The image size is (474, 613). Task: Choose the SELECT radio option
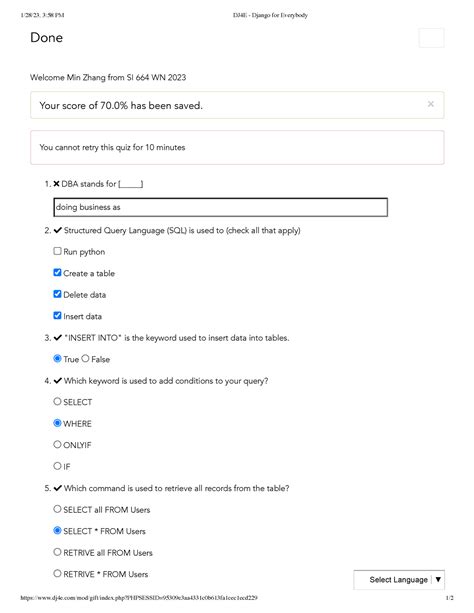click(x=57, y=401)
